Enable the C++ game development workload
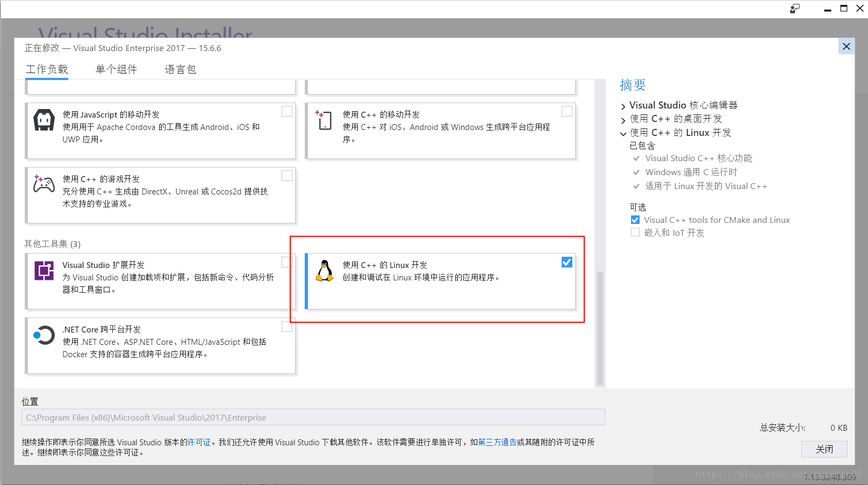The image size is (868, 485). (x=287, y=176)
